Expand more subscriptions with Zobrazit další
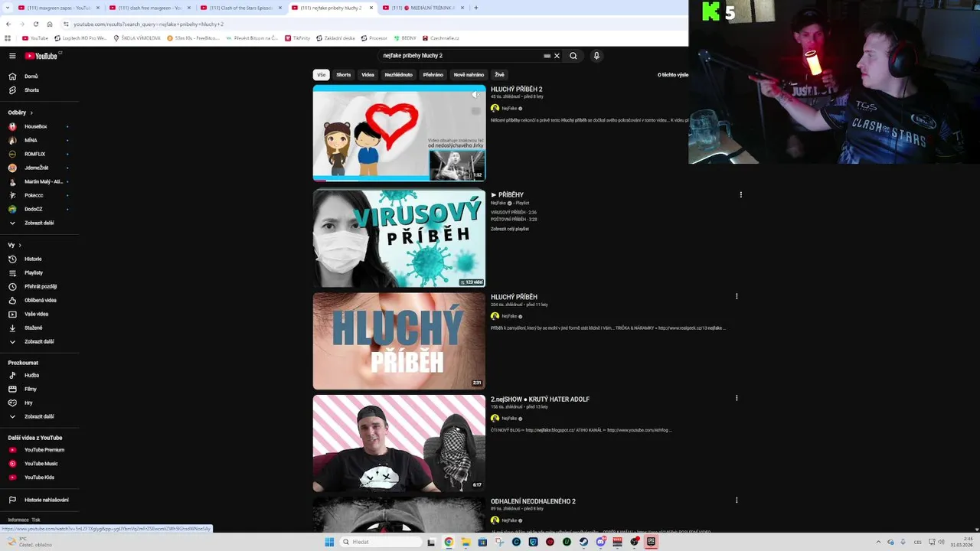The width and height of the screenshot is (980, 551). pyautogui.click(x=39, y=223)
